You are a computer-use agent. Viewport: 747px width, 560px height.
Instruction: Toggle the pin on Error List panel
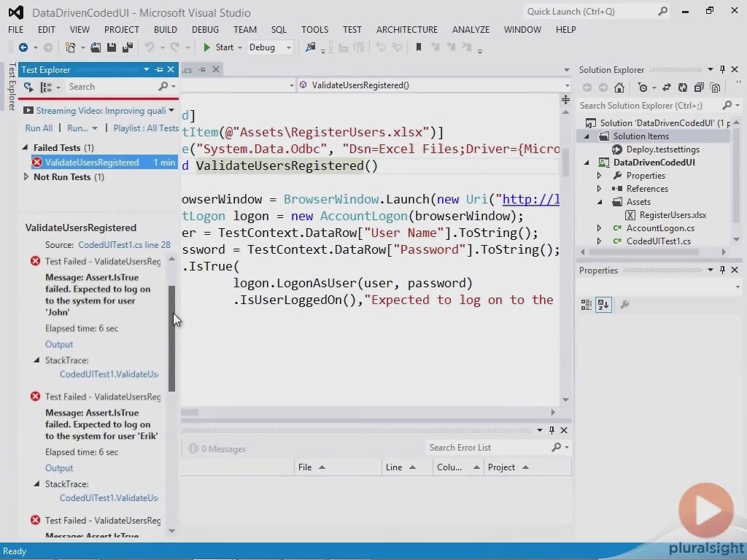click(x=551, y=430)
